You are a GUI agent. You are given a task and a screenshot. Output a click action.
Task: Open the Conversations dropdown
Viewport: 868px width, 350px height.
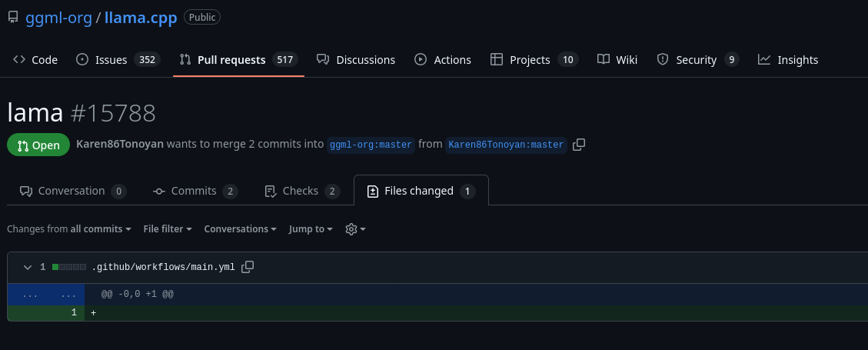[x=240, y=228]
